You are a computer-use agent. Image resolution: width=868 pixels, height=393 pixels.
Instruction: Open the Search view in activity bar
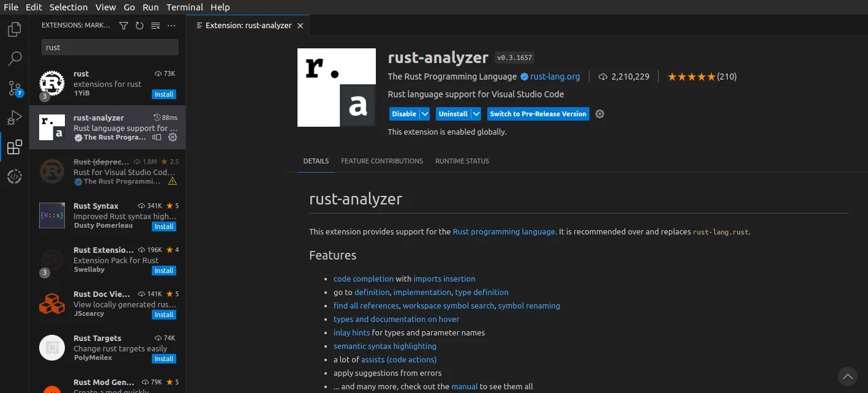click(15, 59)
